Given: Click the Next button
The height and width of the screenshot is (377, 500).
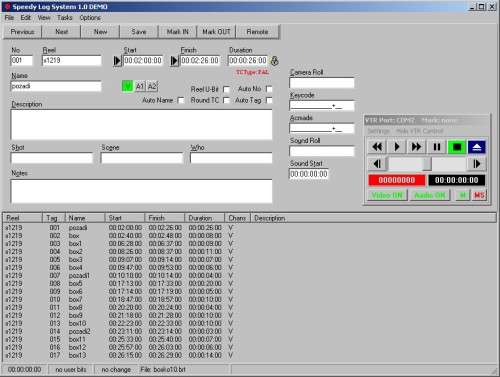Looking at the screenshot, I should tap(62, 32).
